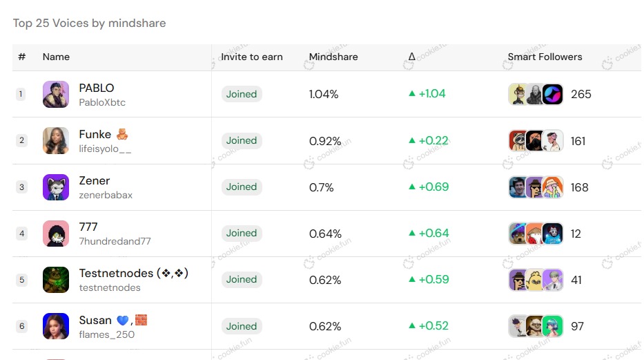Open the 777 profile avatar
Screen dimensions: 644x360
point(56,234)
